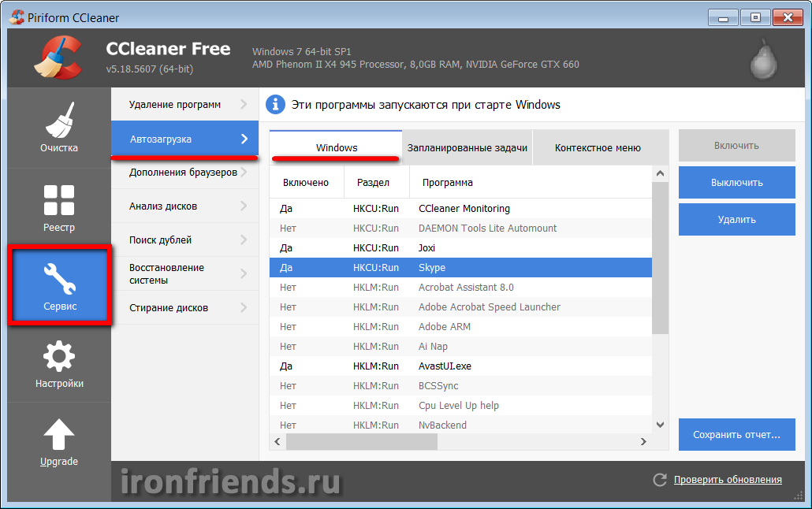Sort by the Включено column header

(305, 182)
